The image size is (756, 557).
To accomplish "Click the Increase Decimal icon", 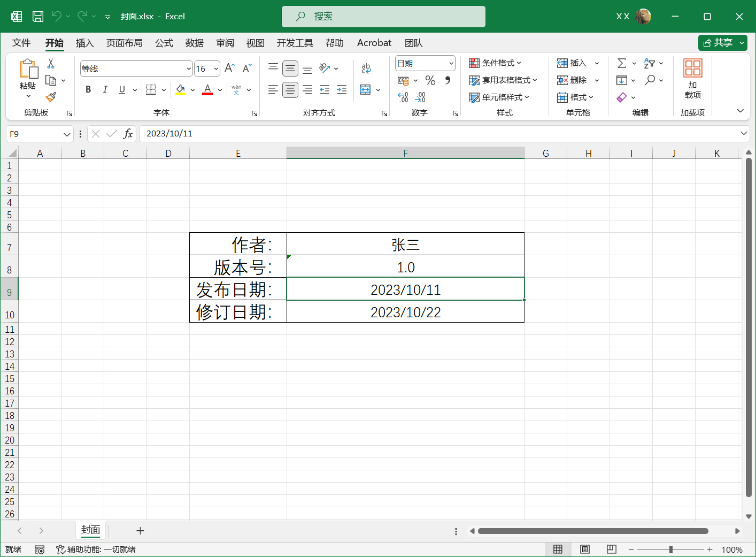I will 403,97.
